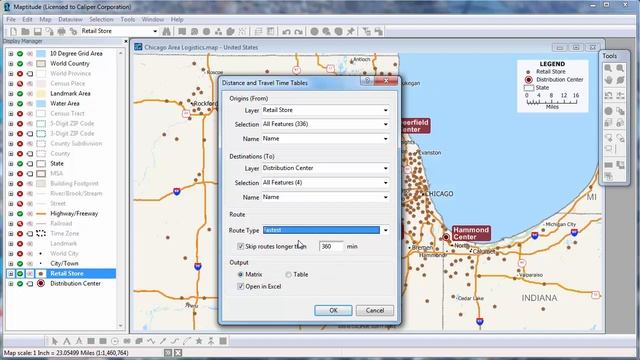Click Display Manager scrollbar down arrow
Viewport: 640px width, 360px height.
pyautogui.click(x=121, y=326)
